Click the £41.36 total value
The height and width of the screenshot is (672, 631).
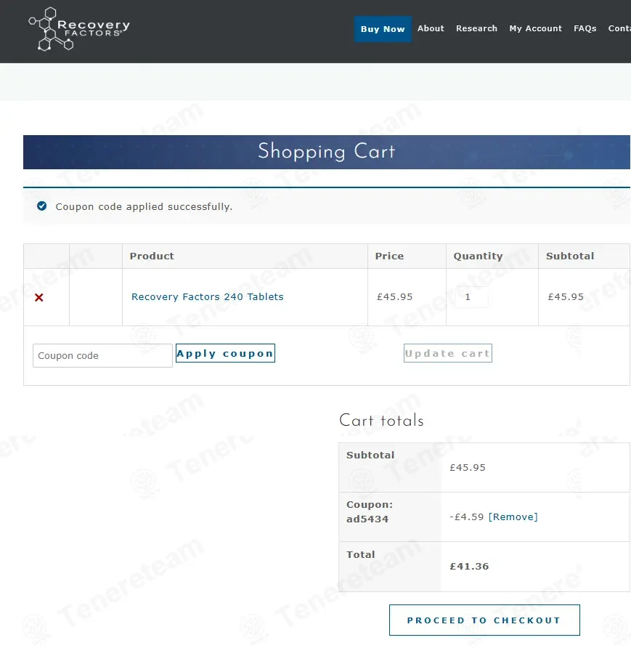coord(469,566)
